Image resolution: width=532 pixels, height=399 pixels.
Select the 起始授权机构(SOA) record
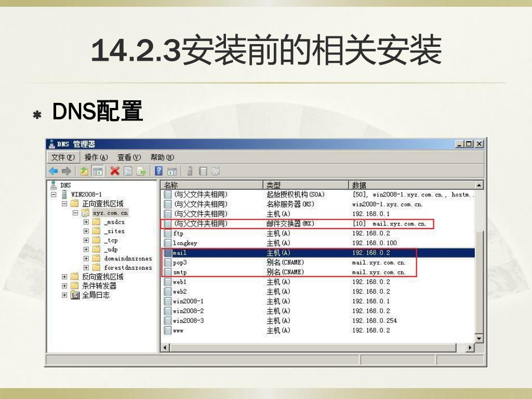point(318,194)
